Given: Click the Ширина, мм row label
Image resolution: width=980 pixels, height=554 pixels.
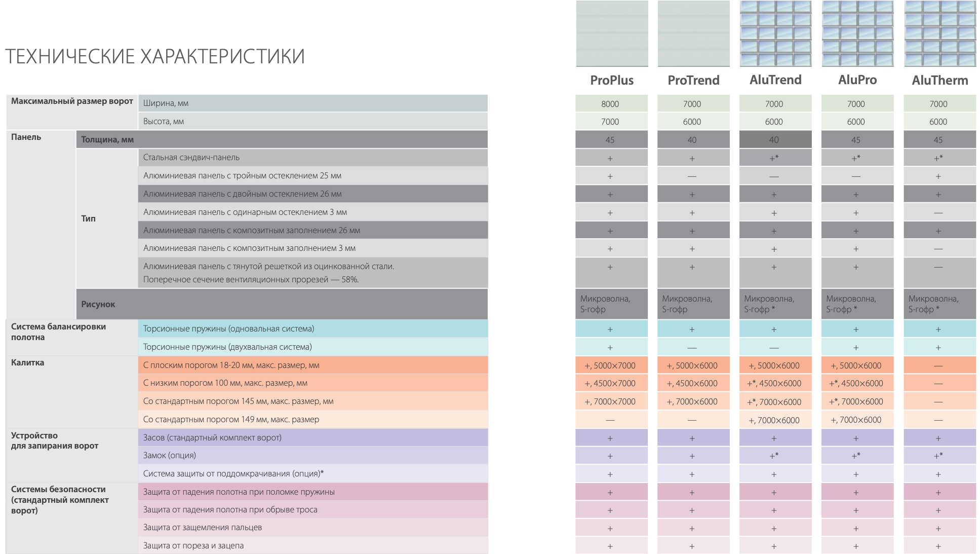Looking at the screenshot, I should (x=166, y=103).
